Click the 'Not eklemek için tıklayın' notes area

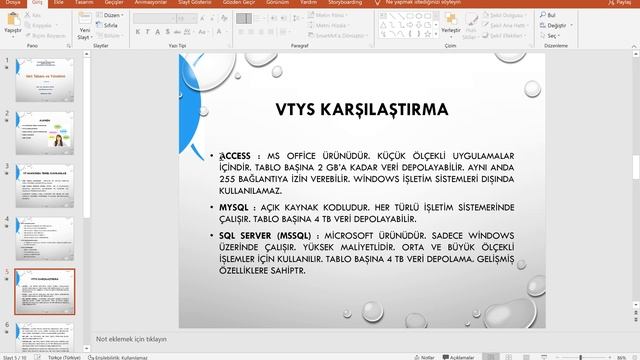(131, 339)
